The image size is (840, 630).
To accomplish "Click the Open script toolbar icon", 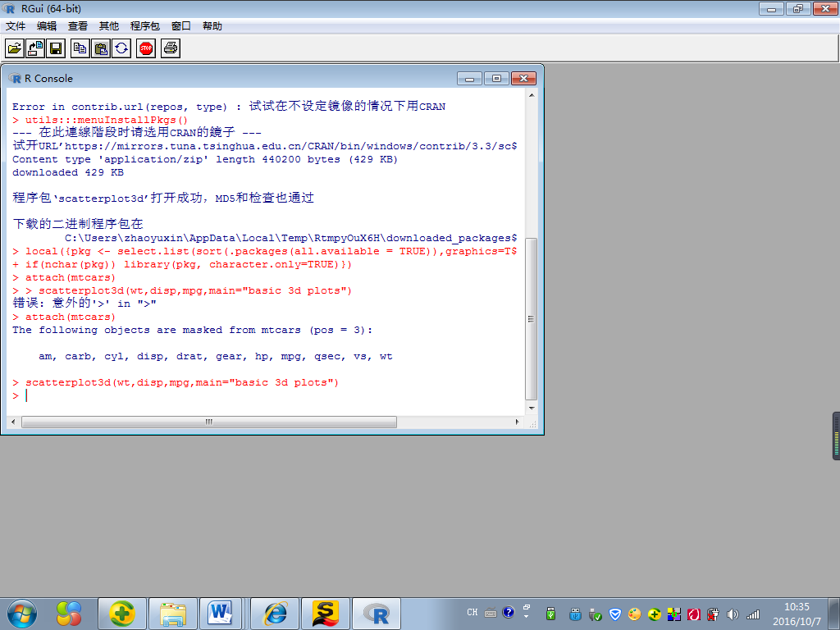I will (15, 48).
